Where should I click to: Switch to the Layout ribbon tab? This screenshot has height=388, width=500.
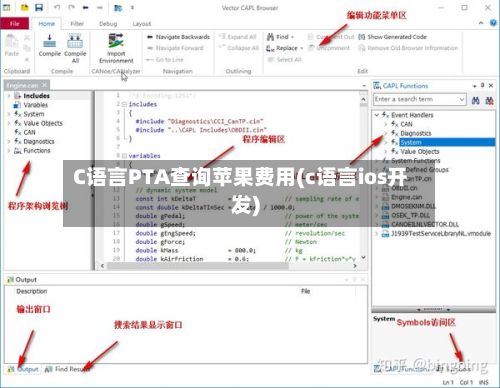(142, 23)
